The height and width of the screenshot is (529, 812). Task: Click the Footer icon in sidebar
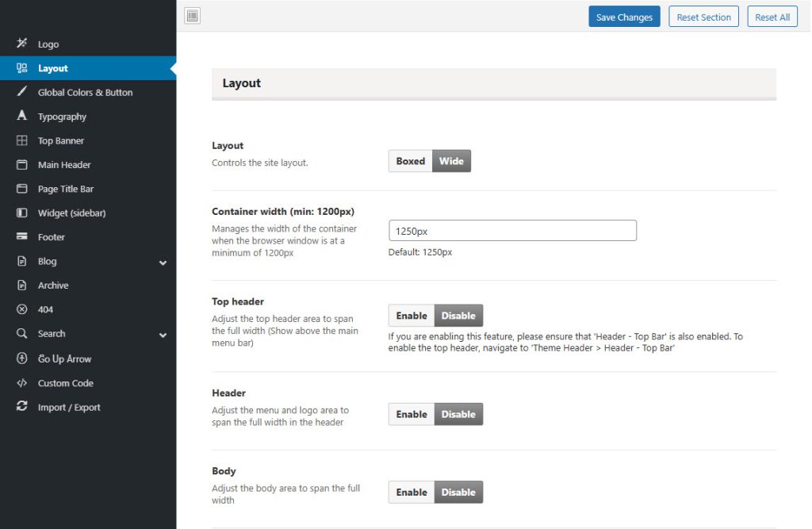pyautogui.click(x=22, y=237)
